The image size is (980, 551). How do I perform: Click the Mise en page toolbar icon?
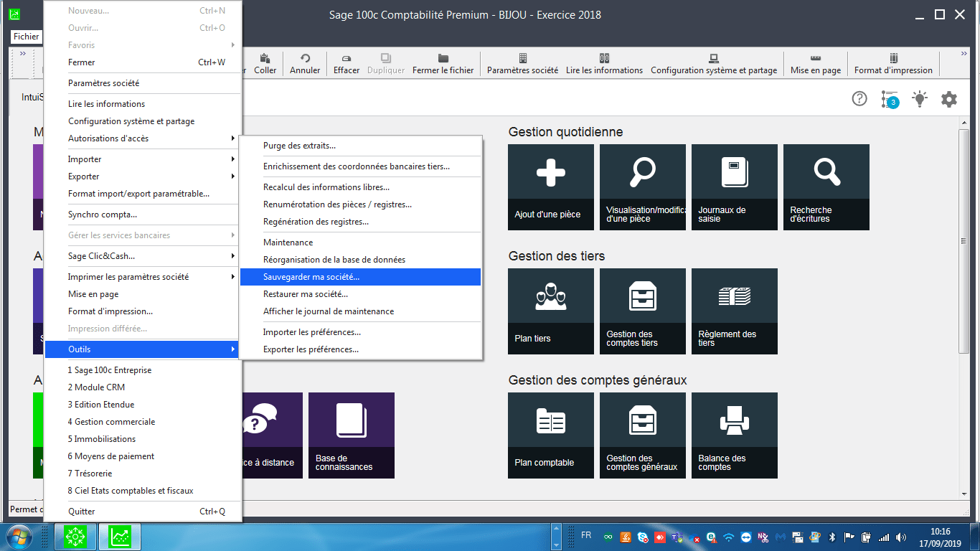point(816,63)
